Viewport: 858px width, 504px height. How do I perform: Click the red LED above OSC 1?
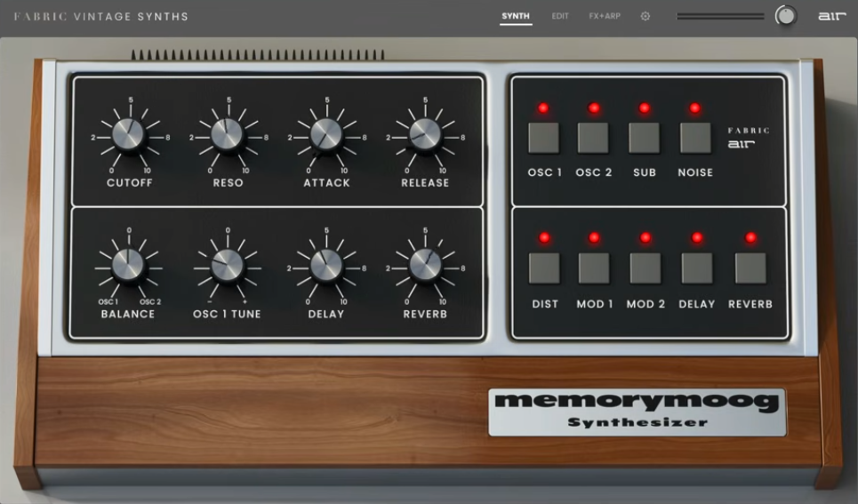tap(543, 108)
